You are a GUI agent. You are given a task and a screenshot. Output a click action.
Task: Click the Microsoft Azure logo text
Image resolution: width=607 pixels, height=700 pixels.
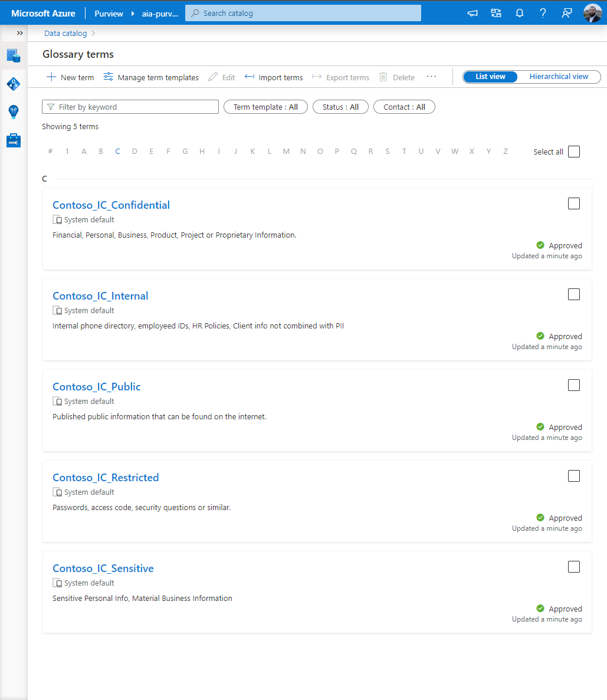pyautogui.click(x=43, y=14)
